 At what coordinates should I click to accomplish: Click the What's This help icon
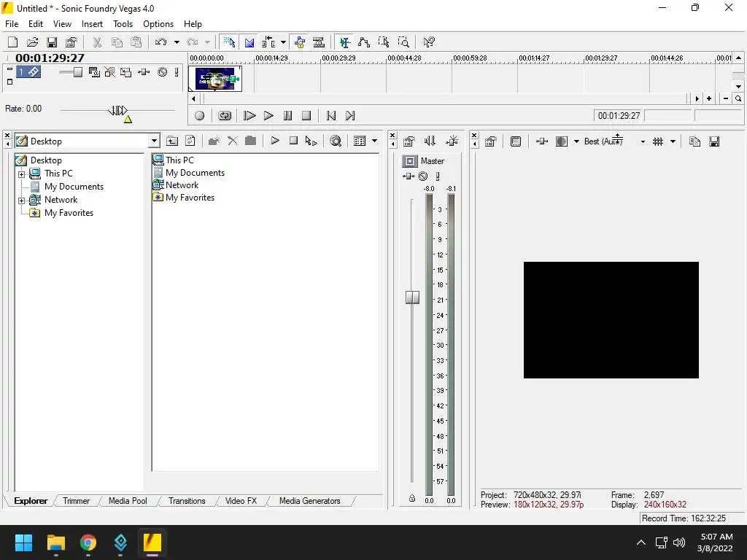pyautogui.click(x=429, y=42)
